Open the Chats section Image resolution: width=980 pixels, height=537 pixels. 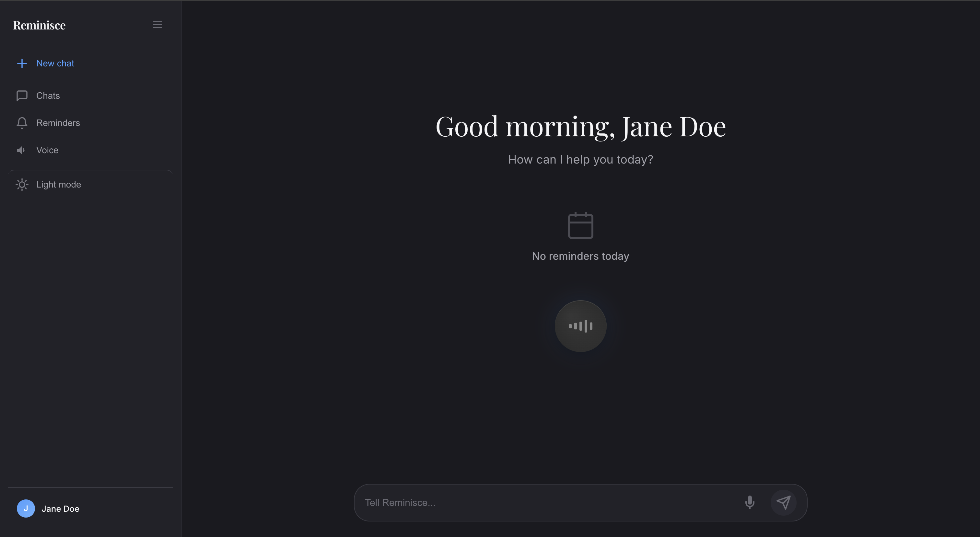pyautogui.click(x=48, y=96)
